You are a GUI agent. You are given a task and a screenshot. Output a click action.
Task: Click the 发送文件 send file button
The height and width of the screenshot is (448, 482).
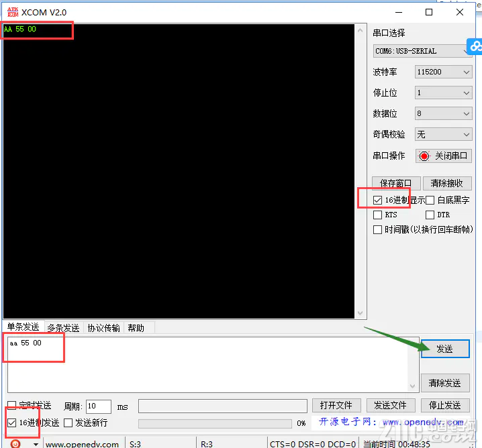point(391,405)
